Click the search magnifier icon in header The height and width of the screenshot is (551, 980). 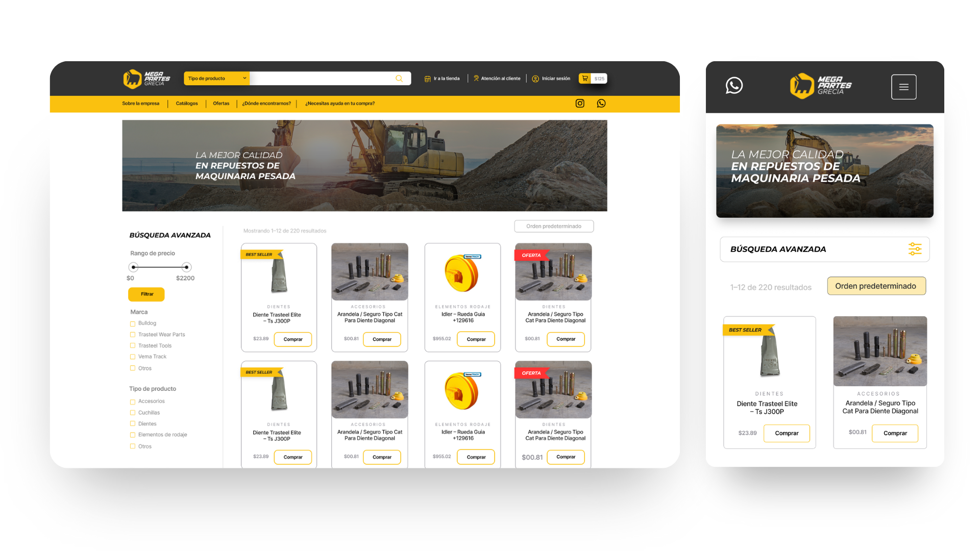(399, 79)
